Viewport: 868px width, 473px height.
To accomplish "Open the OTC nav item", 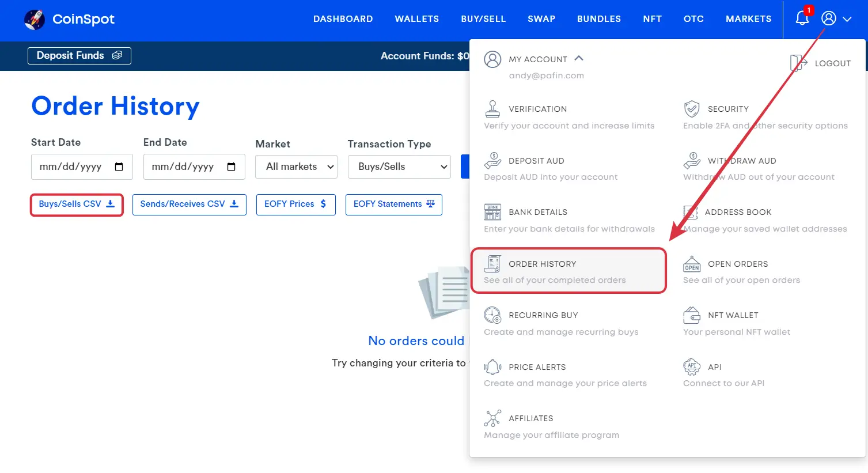I will 693,19.
